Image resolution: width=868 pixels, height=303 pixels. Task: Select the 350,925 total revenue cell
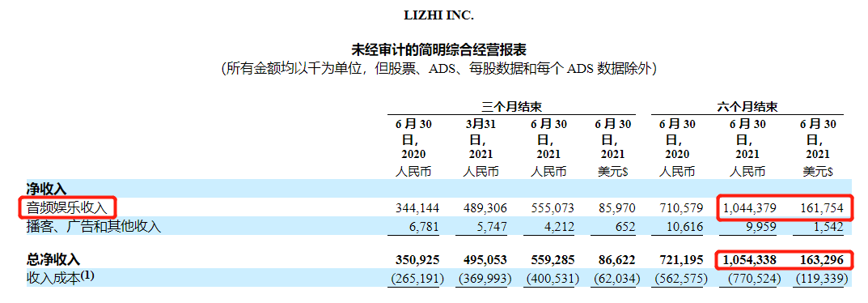click(418, 259)
